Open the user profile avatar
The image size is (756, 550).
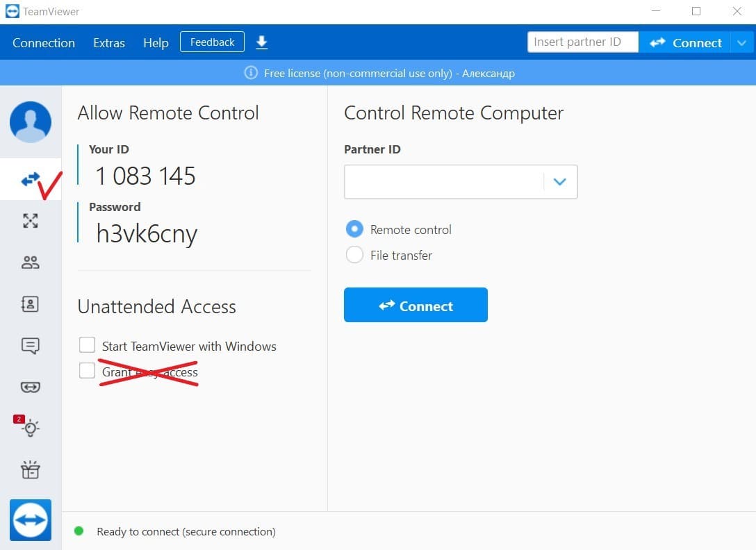point(31,122)
